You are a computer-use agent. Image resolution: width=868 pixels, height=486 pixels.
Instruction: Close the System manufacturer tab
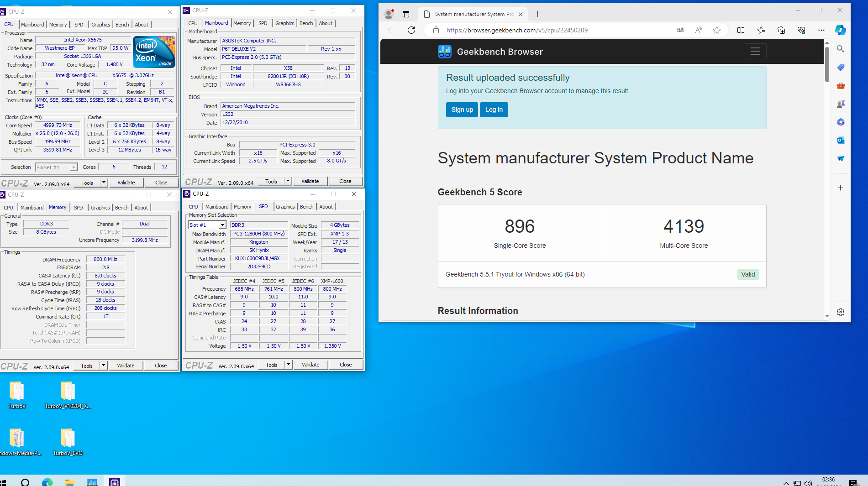[x=521, y=14]
